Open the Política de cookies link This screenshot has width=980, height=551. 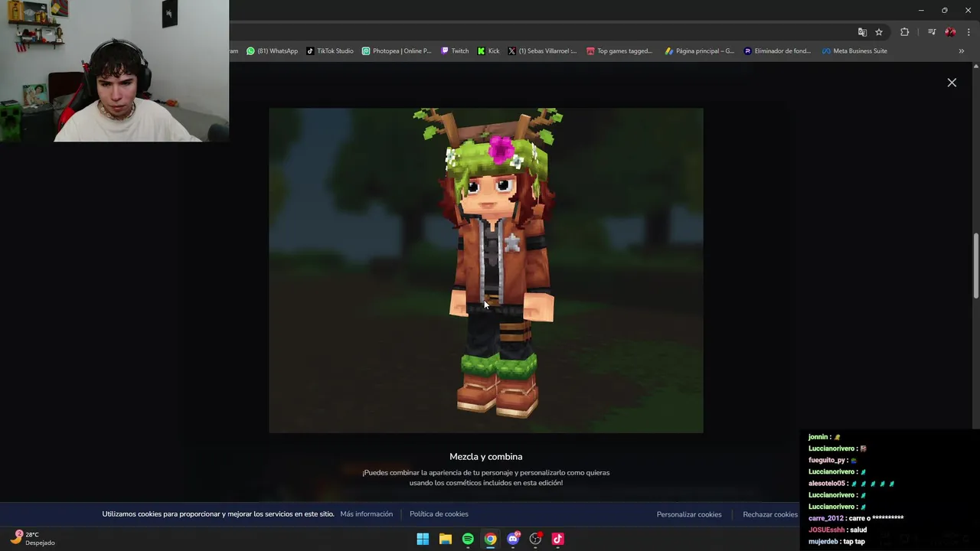(439, 514)
